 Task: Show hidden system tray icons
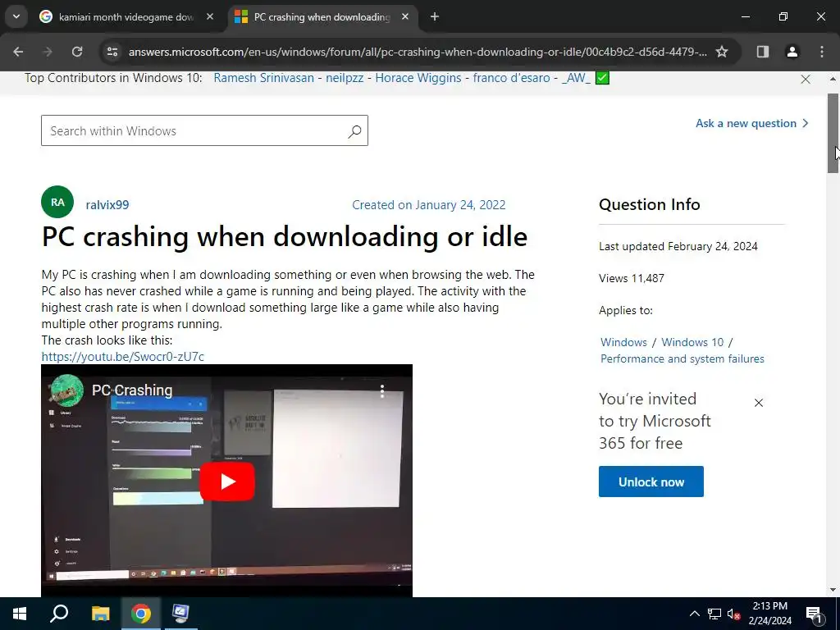click(x=694, y=614)
